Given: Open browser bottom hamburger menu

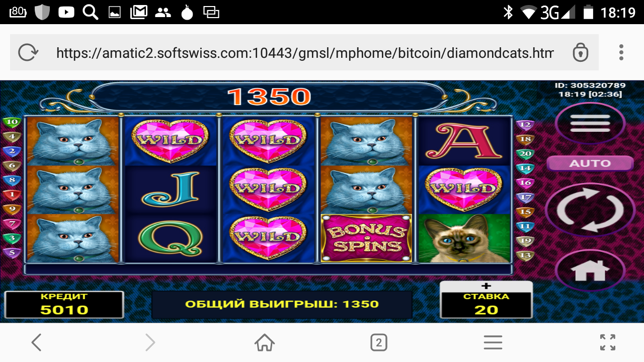Looking at the screenshot, I should click(x=493, y=343).
